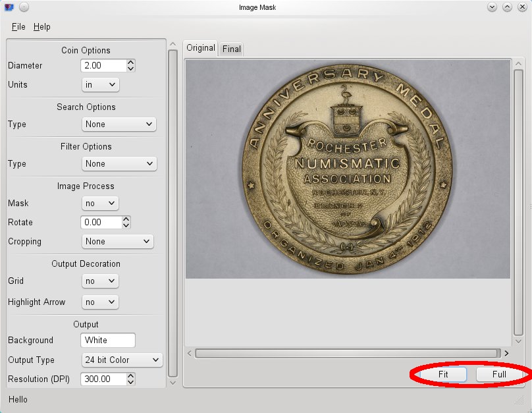
Task: Close the Image Mask window
Action: coord(522,7)
